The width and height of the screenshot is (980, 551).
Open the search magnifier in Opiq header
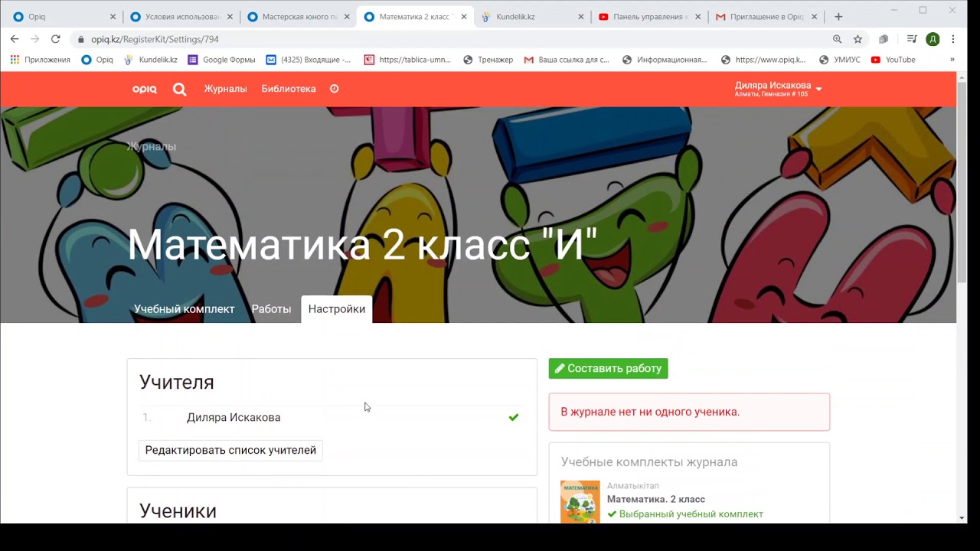[179, 89]
